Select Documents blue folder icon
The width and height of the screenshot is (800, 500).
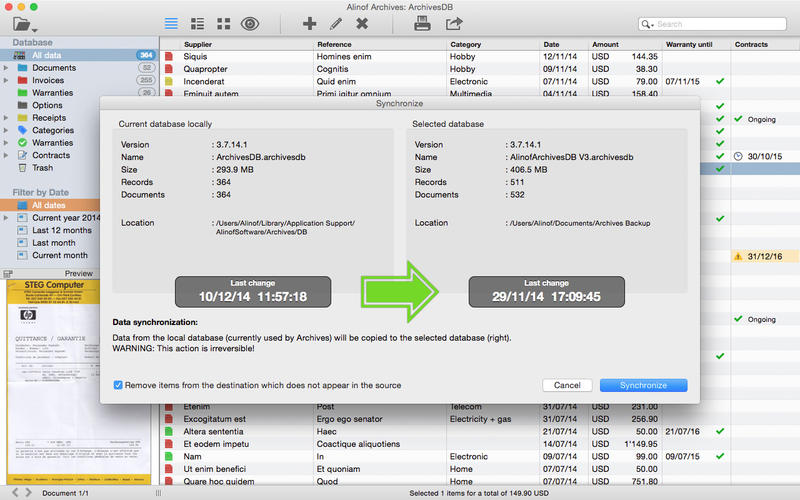[x=22, y=68]
